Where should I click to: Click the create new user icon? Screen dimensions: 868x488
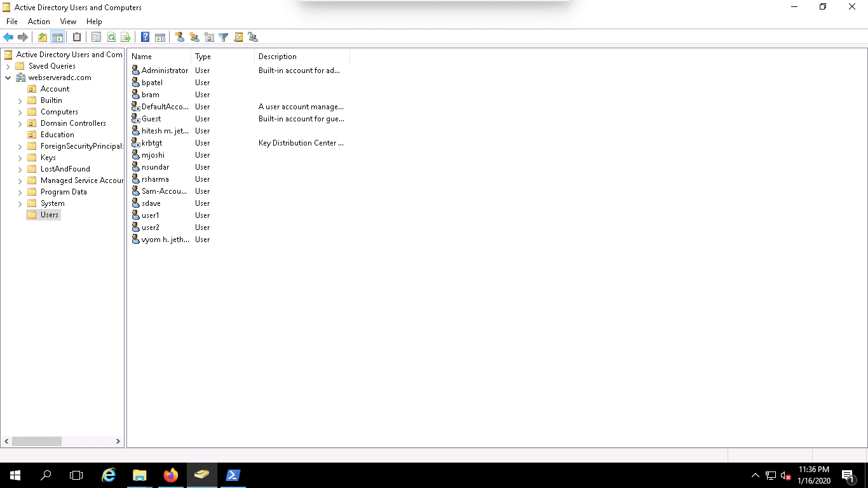click(x=180, y=37)
